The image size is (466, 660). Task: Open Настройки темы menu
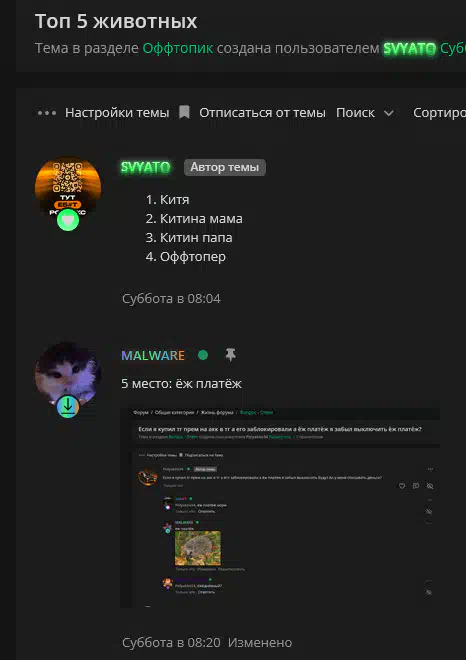point(117,113)
